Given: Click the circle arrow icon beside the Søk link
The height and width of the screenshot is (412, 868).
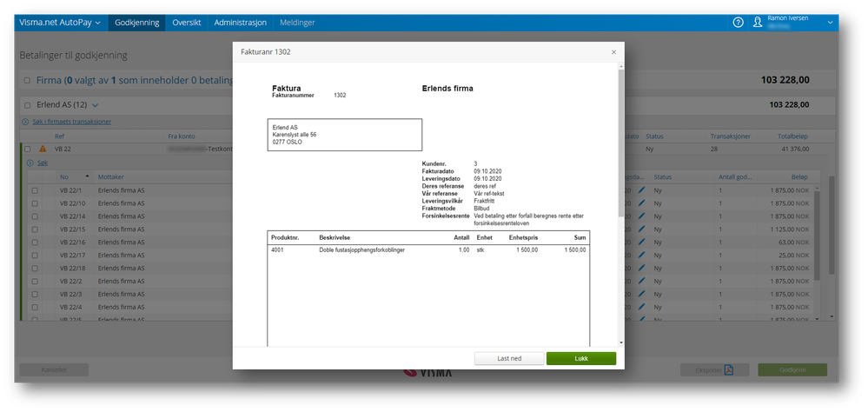Looking at the screenshot, I should 30,163.
